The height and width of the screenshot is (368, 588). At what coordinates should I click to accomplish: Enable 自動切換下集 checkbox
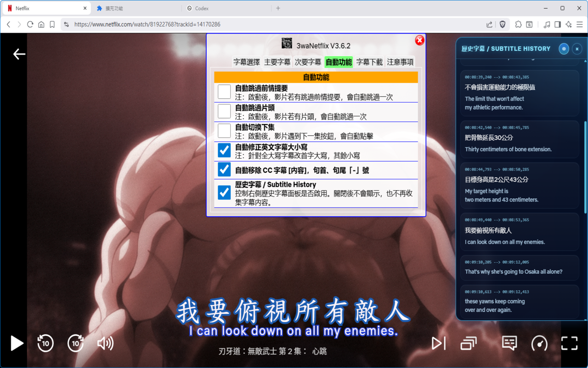(224, 131)
